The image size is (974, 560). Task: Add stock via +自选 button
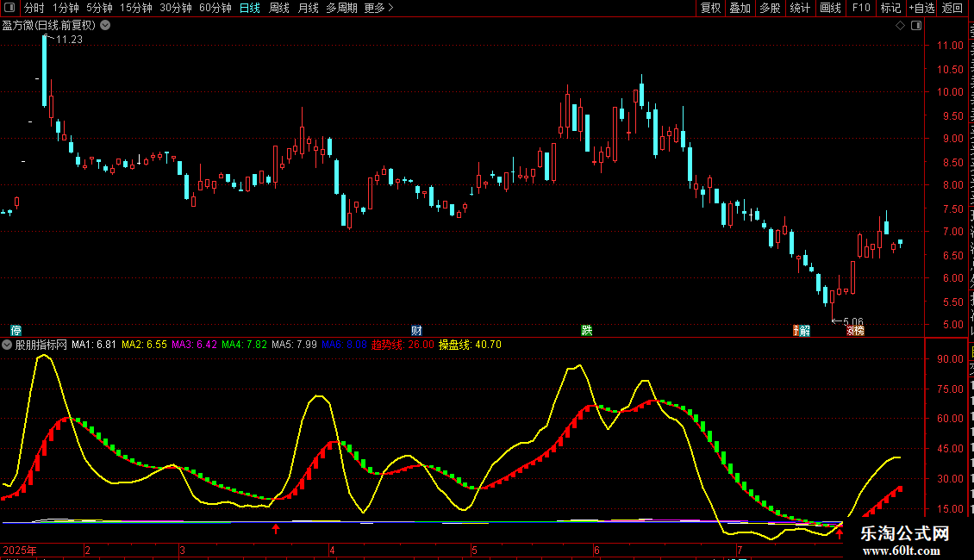tap(921, 8)
